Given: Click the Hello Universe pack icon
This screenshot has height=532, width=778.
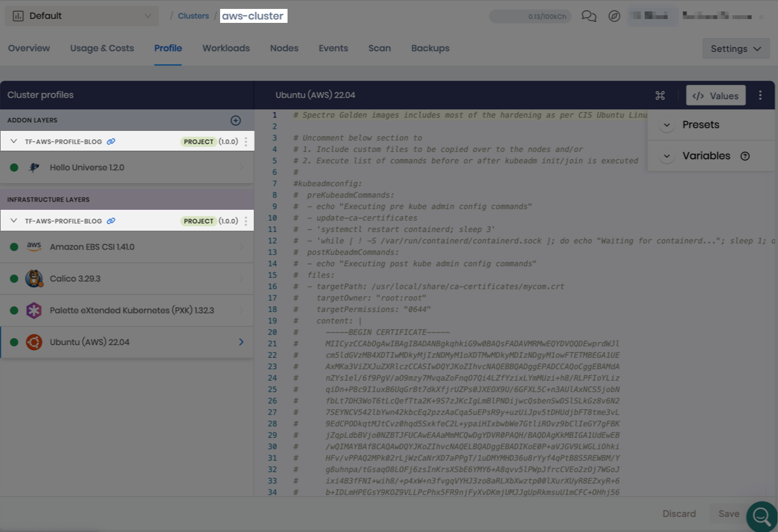Looking at the screenshot, I should [34, 168].
